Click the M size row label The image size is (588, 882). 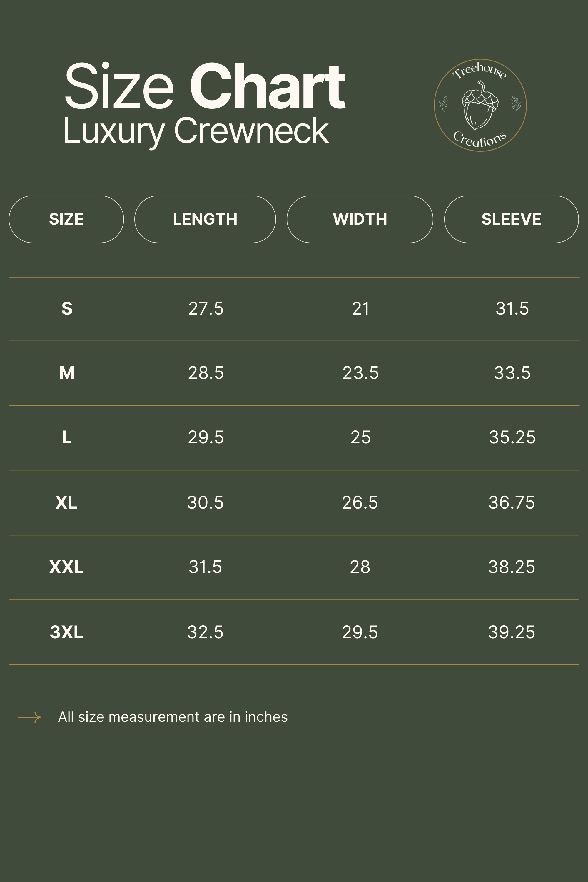pyautogui.click(x=67, y=373)
